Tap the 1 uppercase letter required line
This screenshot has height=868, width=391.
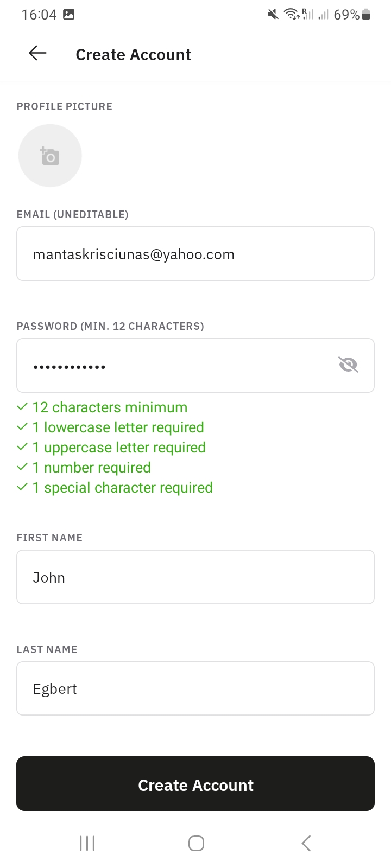point(111,448)
